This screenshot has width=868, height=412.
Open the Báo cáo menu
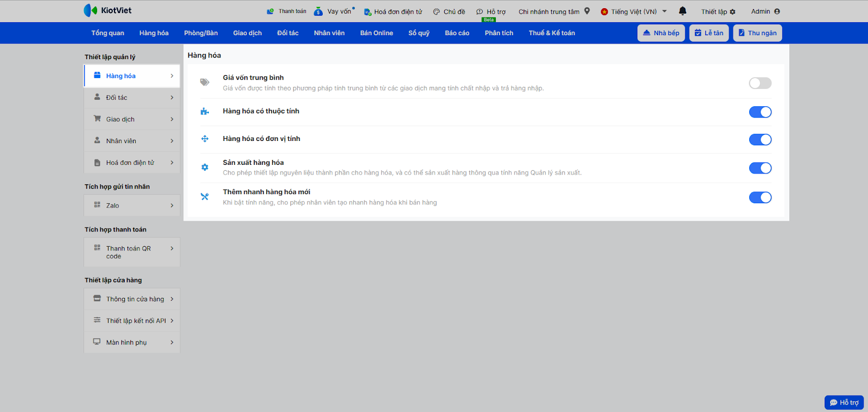pos(457,33)
